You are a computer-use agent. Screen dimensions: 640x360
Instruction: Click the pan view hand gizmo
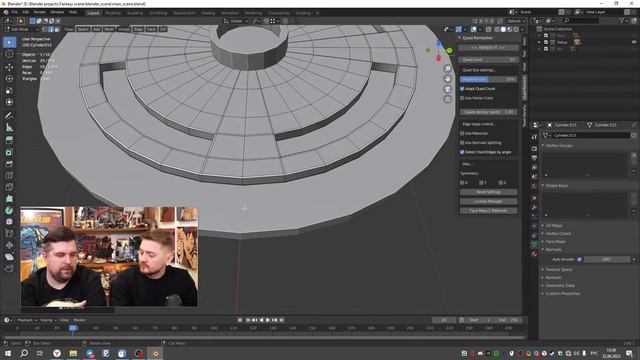pos(447,79)
